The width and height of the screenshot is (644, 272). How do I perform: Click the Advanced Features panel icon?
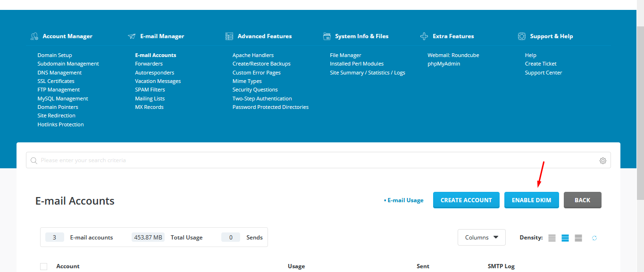coord(229,36)
